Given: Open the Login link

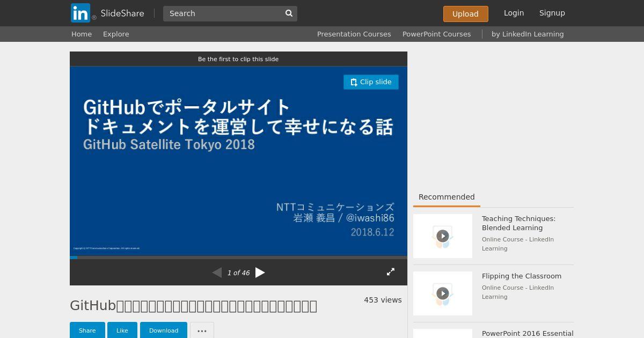Looking at the screenshot, I should (x=514, y=13).
